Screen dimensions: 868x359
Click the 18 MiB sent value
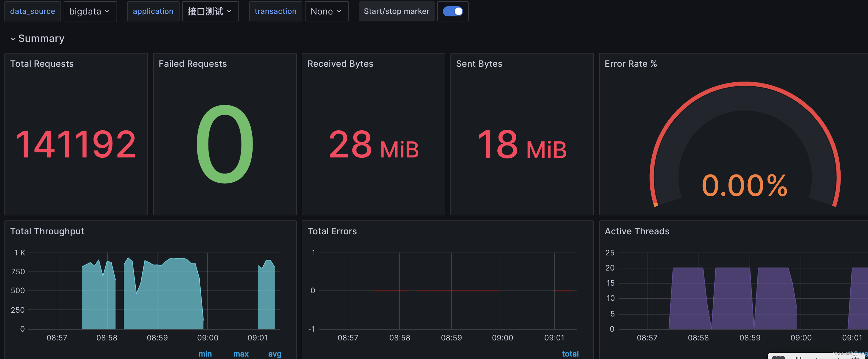[x=522, y=145]
